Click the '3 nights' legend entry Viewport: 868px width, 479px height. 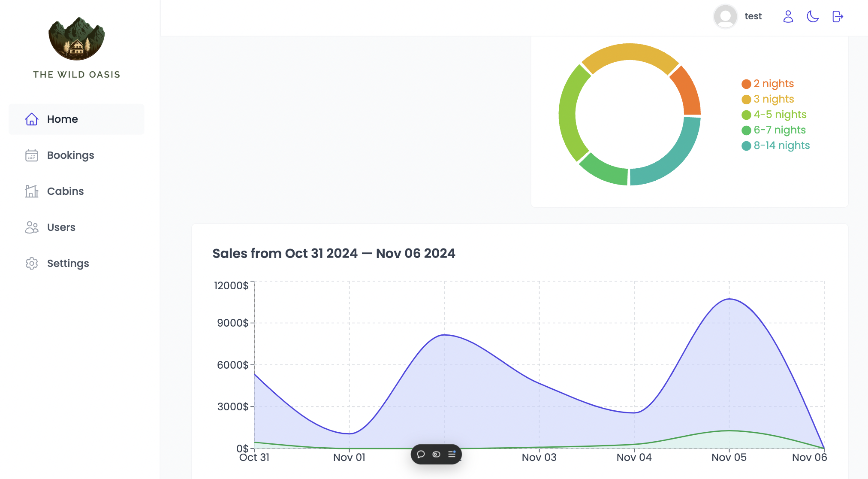[768, 99]
